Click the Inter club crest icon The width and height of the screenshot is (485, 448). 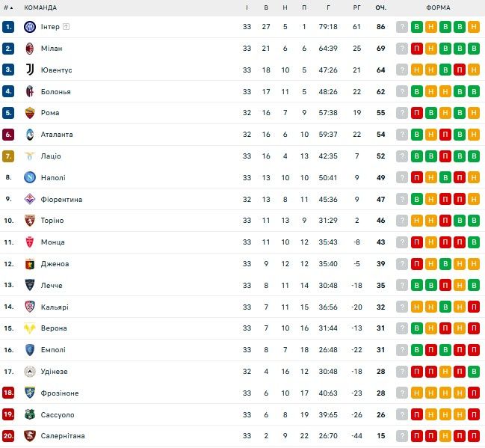coord(30,27)
